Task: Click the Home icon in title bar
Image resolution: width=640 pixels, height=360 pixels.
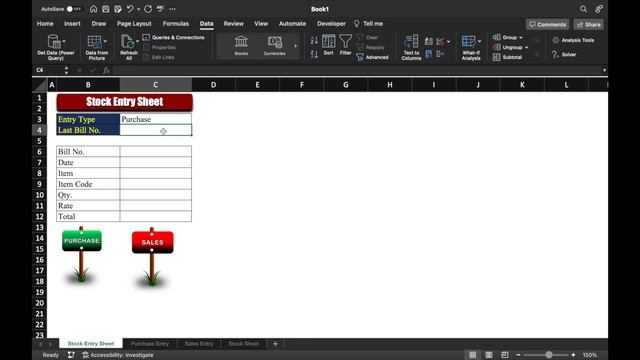Action: [93, 9]
